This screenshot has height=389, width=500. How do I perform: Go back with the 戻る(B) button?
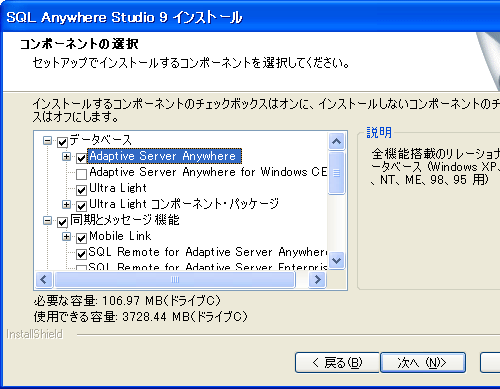pos(337,362)
